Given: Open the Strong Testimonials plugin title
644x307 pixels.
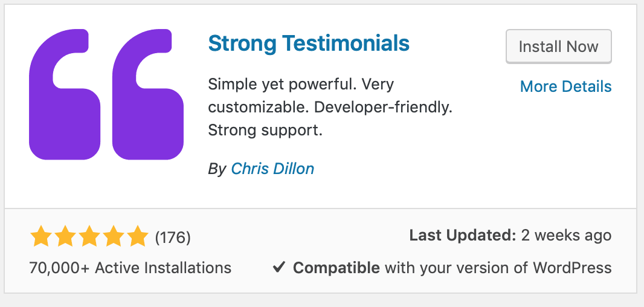Looking at the screenshot, I should [x=309, y=43].
